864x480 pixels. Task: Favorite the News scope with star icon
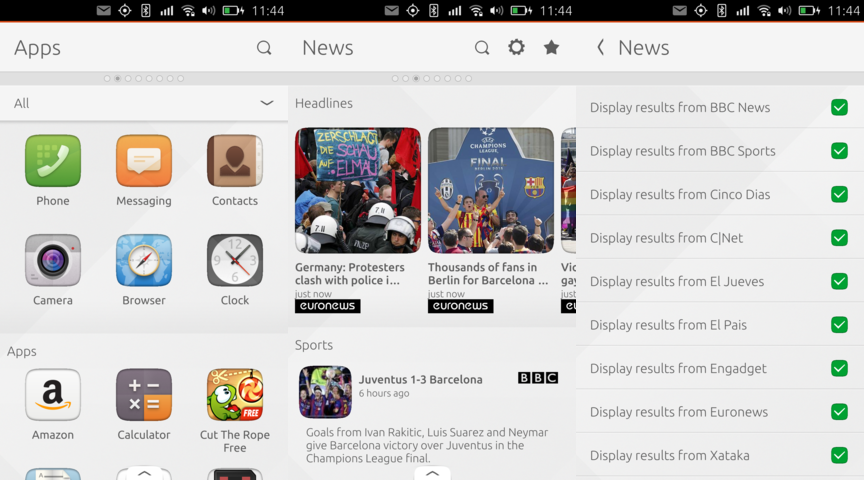pos(551,47)
